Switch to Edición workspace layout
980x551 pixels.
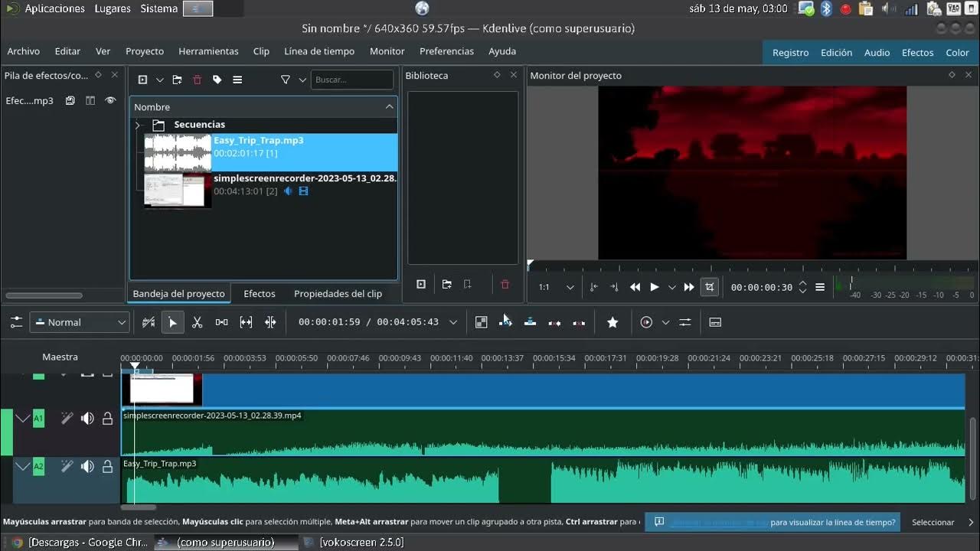tap(836, 52)
